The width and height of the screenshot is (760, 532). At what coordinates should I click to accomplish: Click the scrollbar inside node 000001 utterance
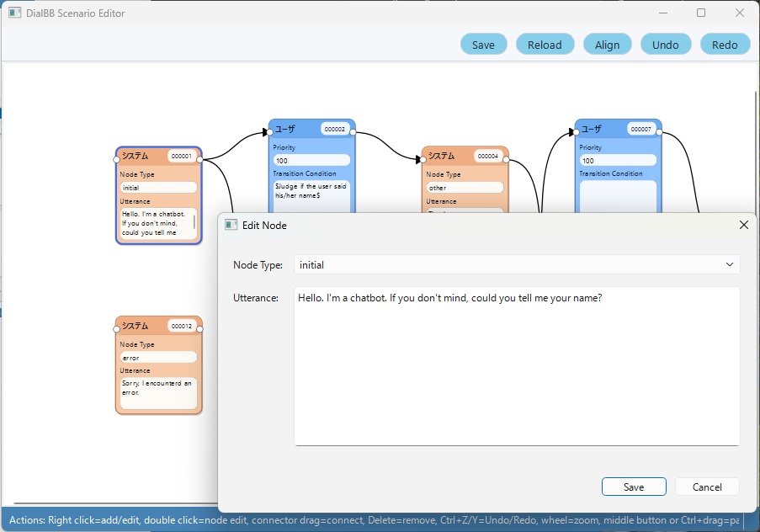pyautogui.click(x=194, y=222)
